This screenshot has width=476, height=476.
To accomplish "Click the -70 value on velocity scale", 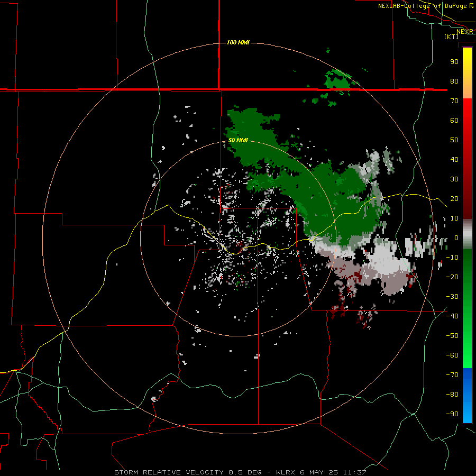I will click(452, 374).
